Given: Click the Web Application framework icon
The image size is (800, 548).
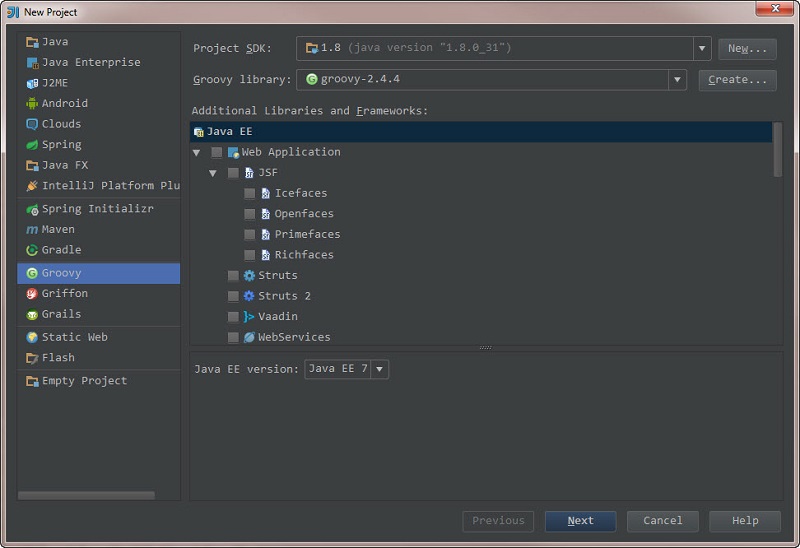Looking at the screenshot, I should (x=234, y=152).
